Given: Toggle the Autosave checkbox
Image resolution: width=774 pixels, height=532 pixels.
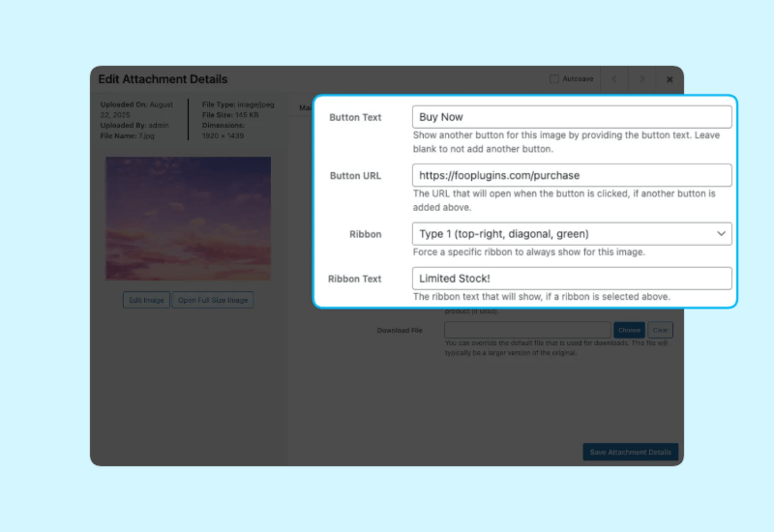Looking at the screenshot, I should click(x=554, y=79).
